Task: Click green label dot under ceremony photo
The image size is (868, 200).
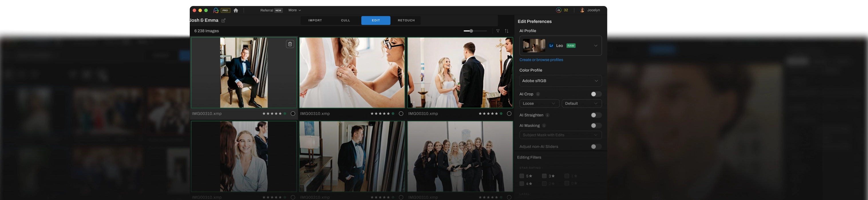Action: (x=501, y=114)
